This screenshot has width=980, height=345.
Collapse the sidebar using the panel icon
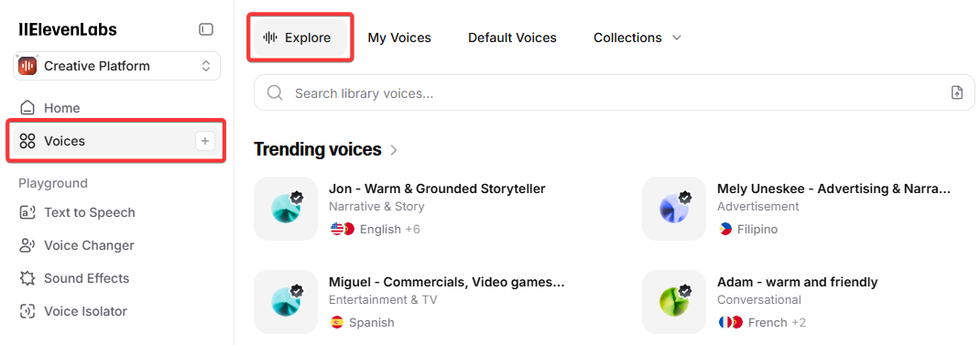click(x=206, y=29)
